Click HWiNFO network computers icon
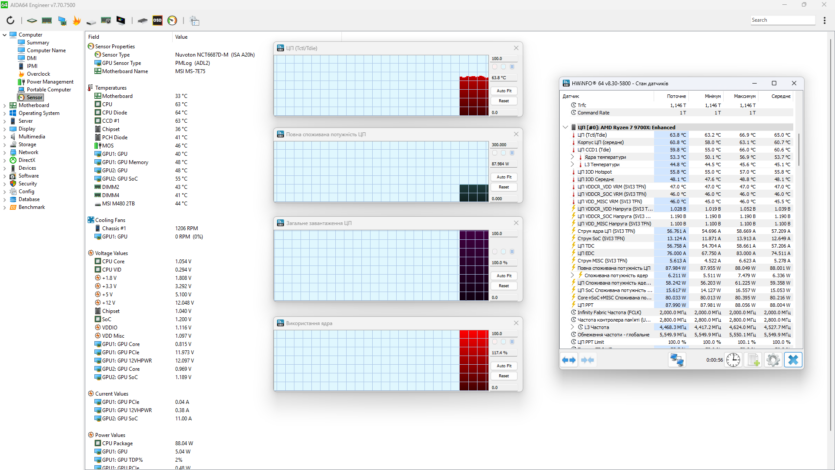 (x=677, y=360)
